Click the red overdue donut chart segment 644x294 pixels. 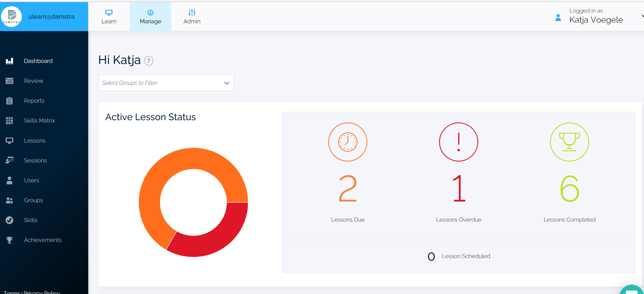pos(215,240)
